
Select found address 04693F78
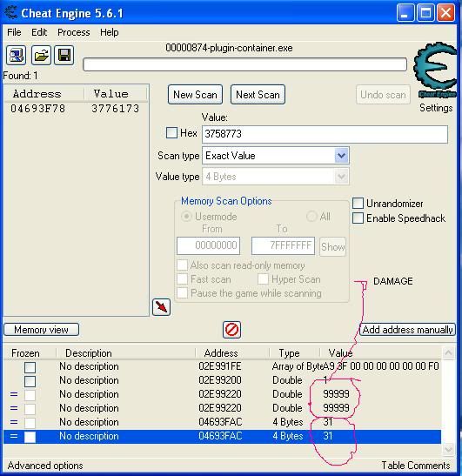[x=38, y=109]
